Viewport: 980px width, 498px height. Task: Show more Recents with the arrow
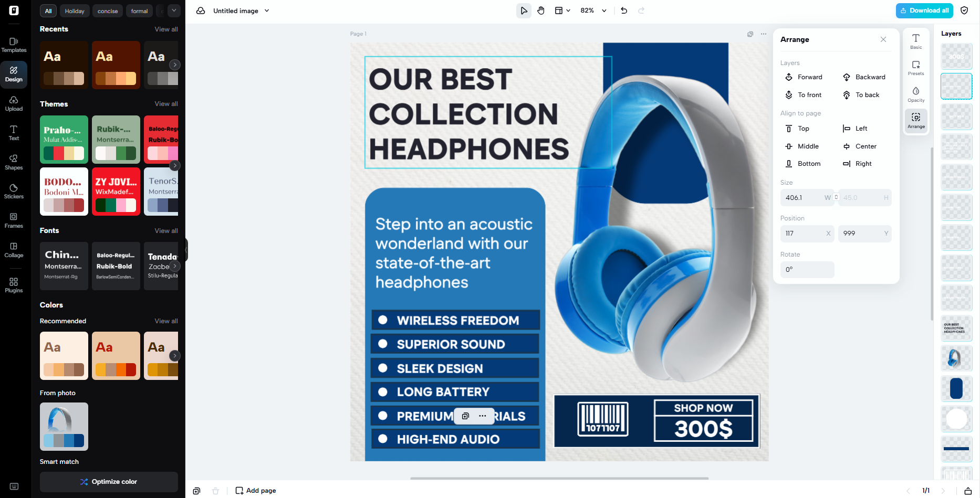click(x=175, y=65)
